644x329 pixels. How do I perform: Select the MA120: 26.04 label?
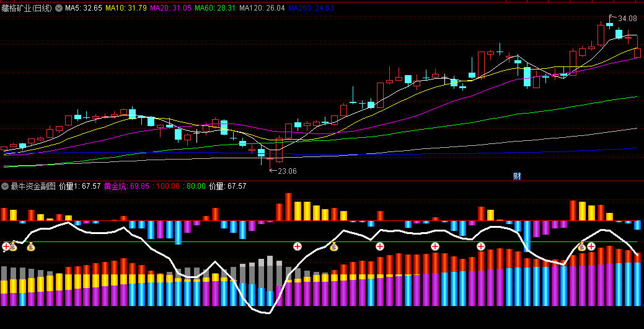pyautogui.click(x=262, y=8)
